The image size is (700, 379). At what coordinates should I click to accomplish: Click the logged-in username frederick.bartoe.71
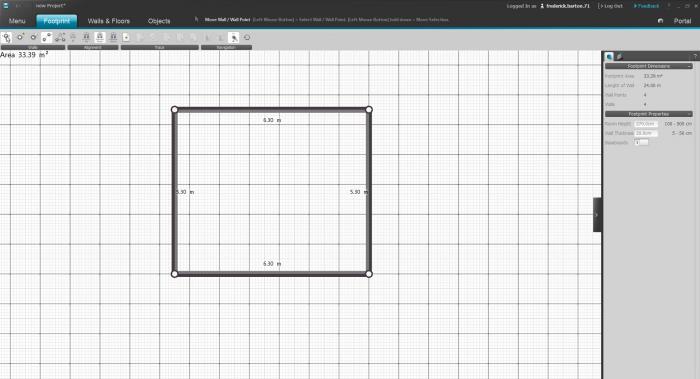pos(567,6)
